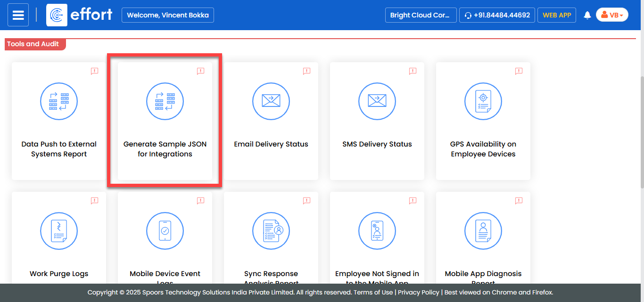Expand the VB user profile dropdown
Screen dimensions: 644x302
click(x=612, y=15)
